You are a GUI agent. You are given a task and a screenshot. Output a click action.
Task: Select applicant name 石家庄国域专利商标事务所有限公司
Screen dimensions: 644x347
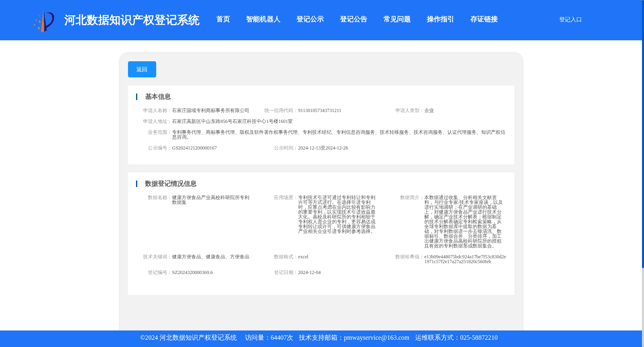[x=211, y=110]
